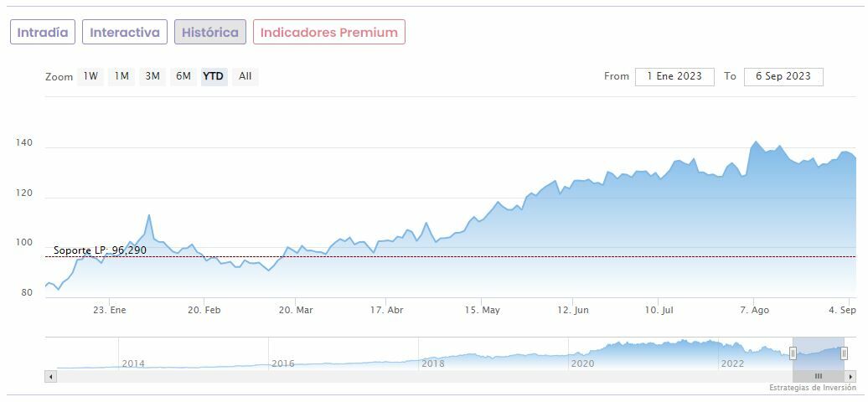Open the Interactiva chart tab

point(125,33)
